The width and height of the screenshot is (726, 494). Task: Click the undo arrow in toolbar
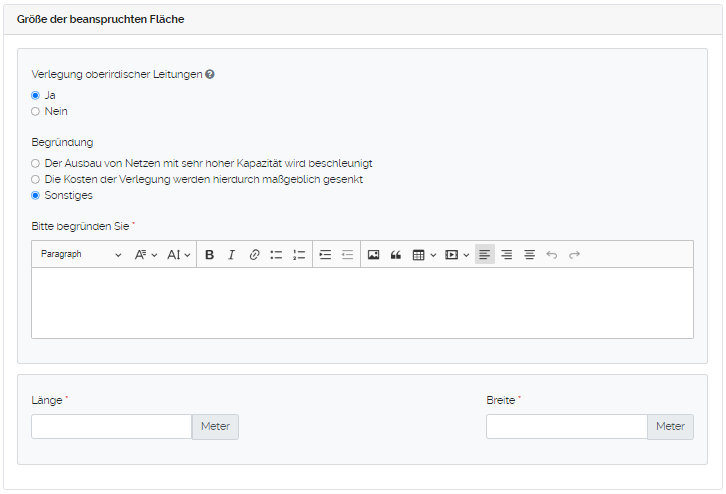(552, 255)
